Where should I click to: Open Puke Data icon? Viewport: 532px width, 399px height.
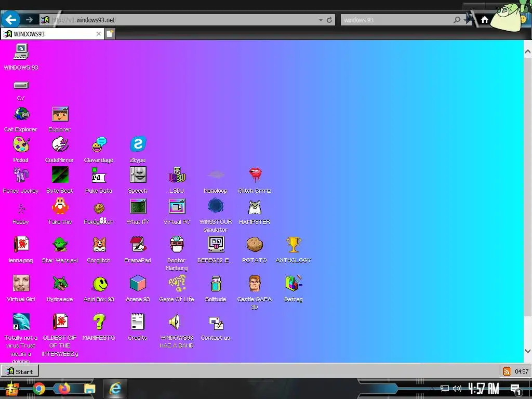(x=99, y=176)
